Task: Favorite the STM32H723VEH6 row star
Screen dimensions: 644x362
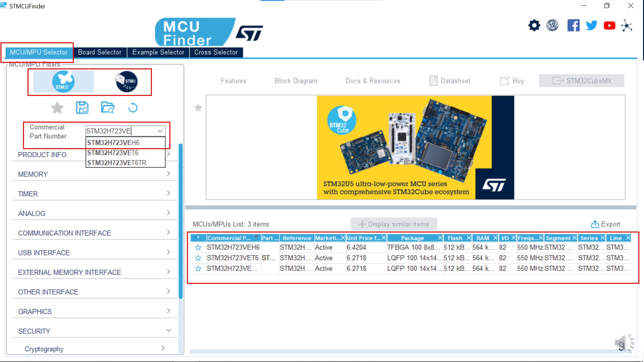Action: tap(198, 247)
